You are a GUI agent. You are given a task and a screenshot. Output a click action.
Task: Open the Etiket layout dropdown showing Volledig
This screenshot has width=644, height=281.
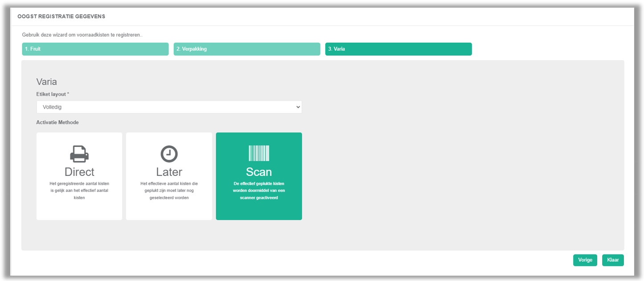[x=168, y=107]
